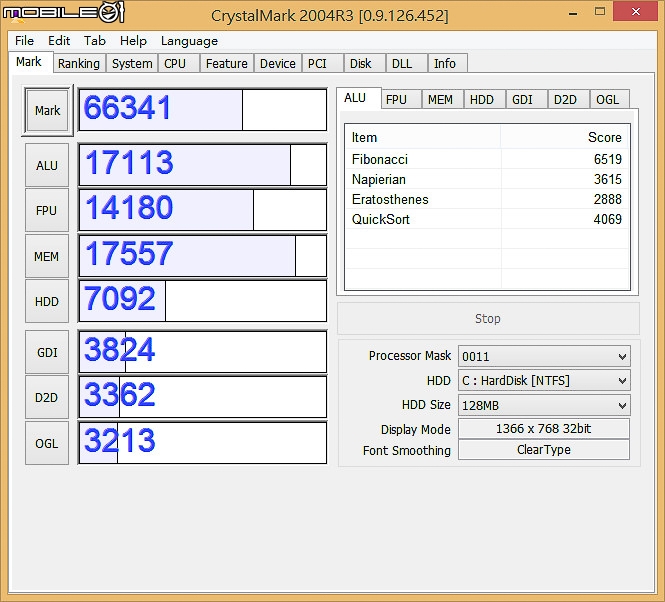Switch to the Feature tab
The image size is (665, 602).
[x=226, y=63]
